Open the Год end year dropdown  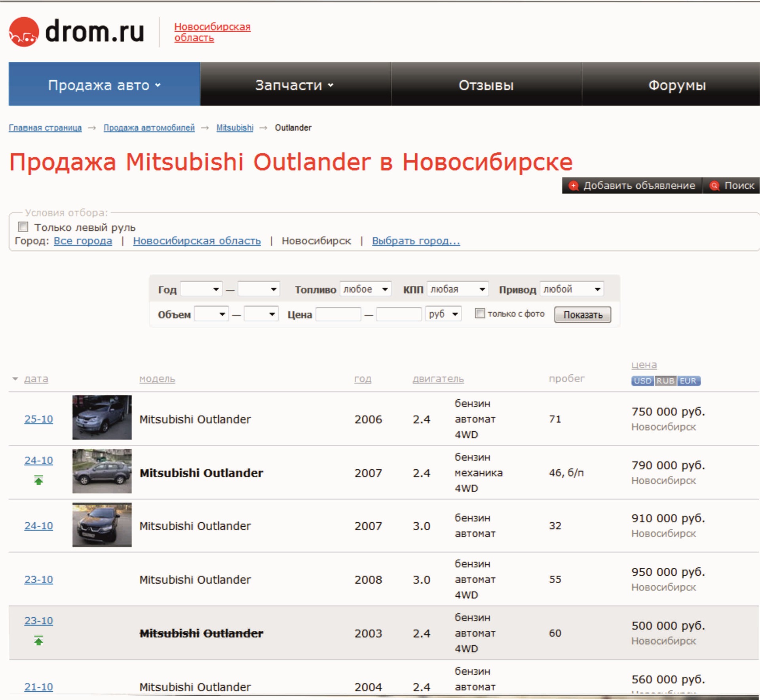tap(259, 289)
